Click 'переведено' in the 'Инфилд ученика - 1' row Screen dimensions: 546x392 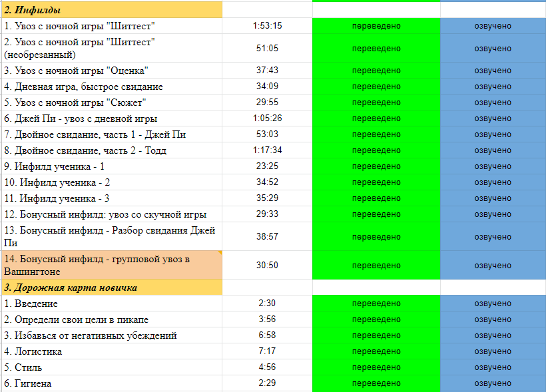376,166
